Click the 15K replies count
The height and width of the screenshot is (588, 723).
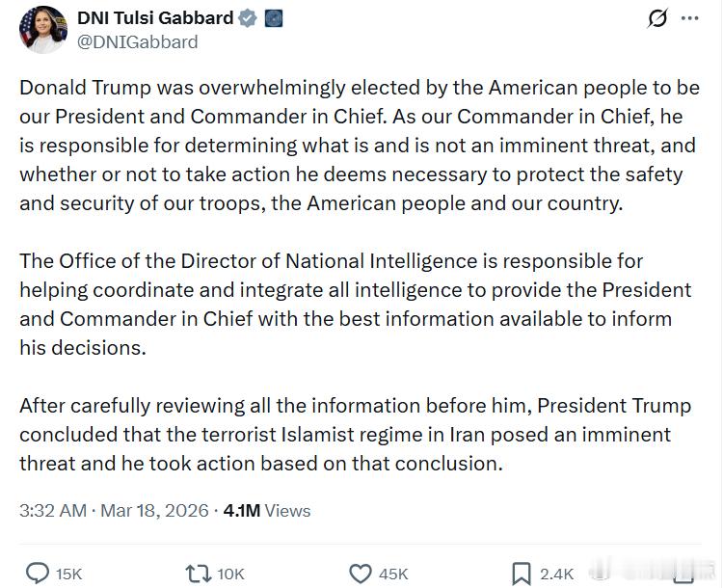coord(68,574)
